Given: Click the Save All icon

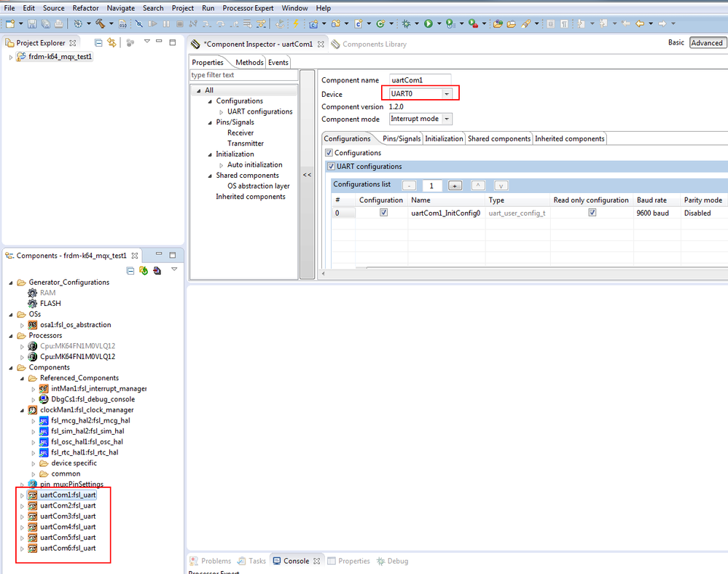Looking at the screenshot, I should (45, 23).
